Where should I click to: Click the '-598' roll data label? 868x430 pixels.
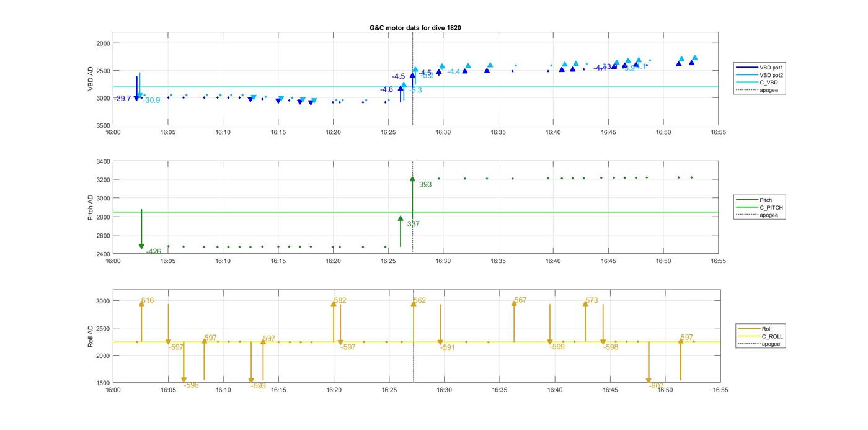tap(611, 348)
